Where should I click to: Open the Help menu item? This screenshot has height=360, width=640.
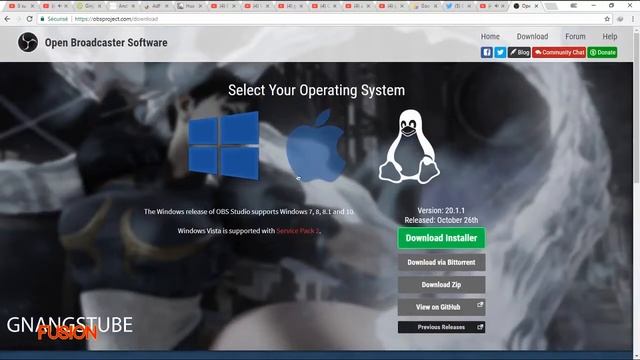pos(610,36)
